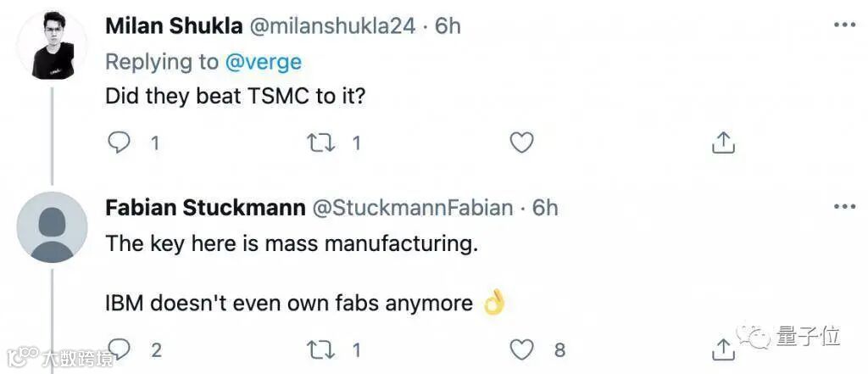868x374 pixels.
Task: Open more options on Milan's tweet
Action: [844, 25]
